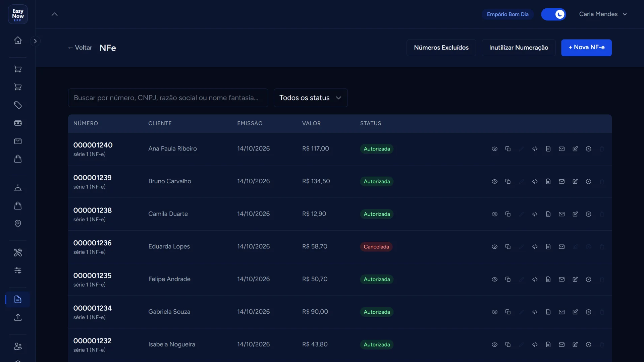Open the wrench and screwdriver tools icon

[18, 252]
